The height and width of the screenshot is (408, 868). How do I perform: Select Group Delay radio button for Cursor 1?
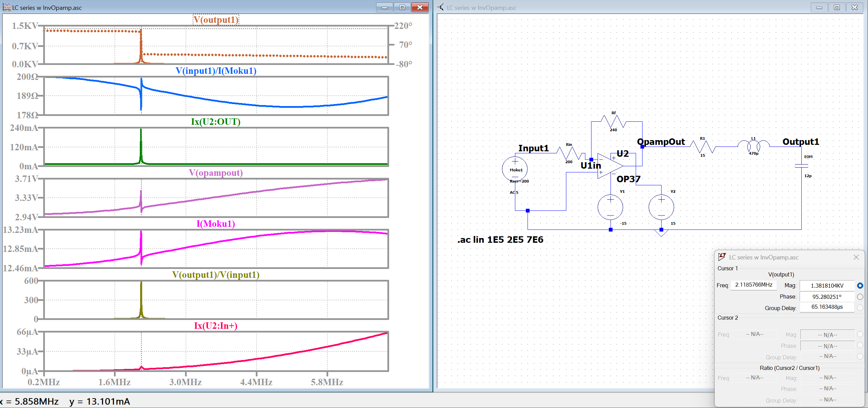point(860,308)
